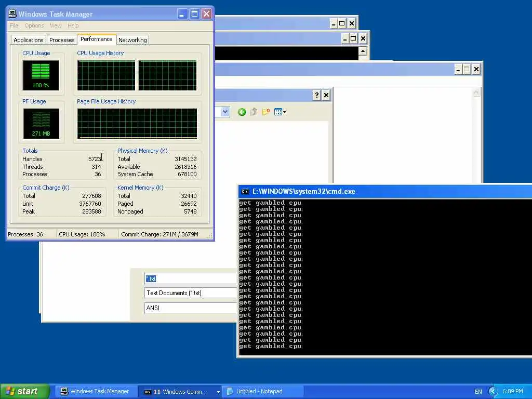Image resolution: width=532 pixels, height=399 pixels.
Task: Click the Up One Level folder icon
Action: [254, 112]
